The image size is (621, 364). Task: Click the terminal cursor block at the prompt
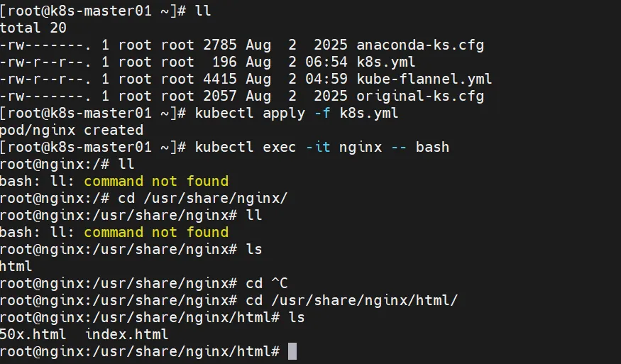292,351
